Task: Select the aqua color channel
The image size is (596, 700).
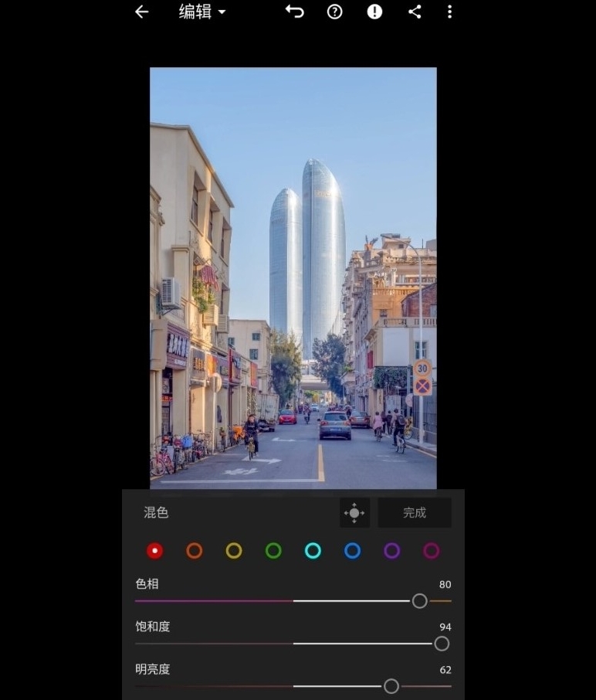Action: (x=313, y=551)
